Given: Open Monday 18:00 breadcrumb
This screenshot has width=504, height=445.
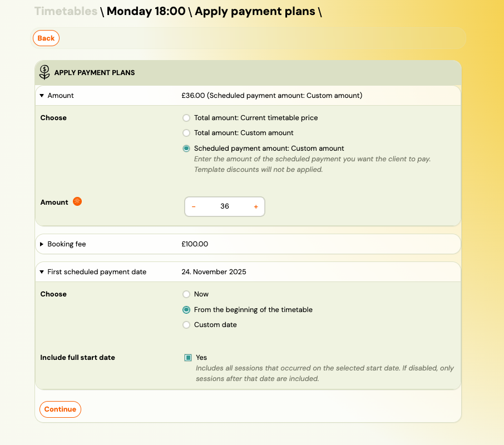Looking at the screenshot, I should [x=146, y=11].
